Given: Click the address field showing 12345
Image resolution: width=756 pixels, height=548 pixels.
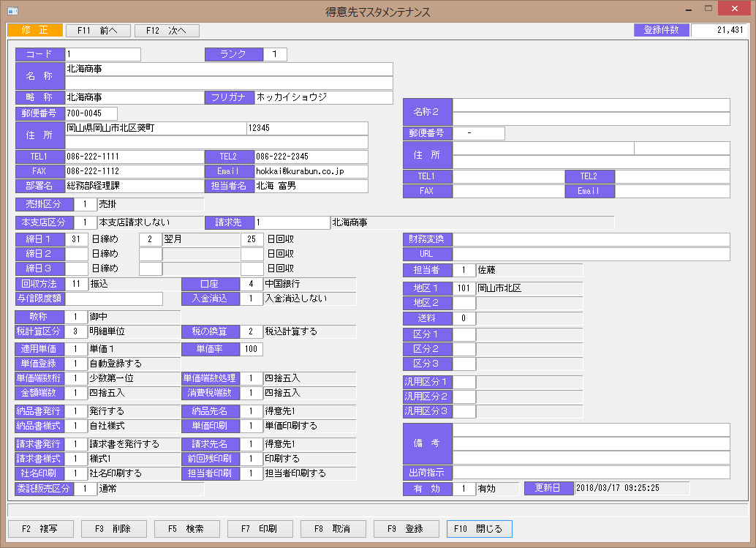Looking at the screenshot, I should pos(307,128).
